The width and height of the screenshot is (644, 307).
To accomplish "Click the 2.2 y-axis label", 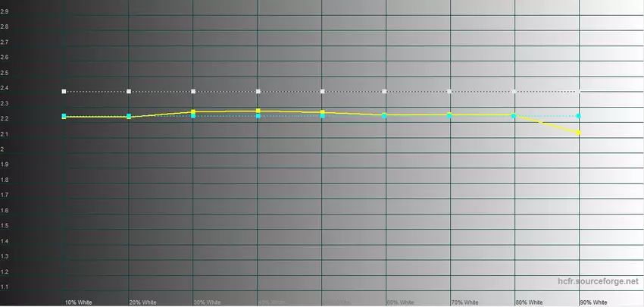I will point(5,119).
